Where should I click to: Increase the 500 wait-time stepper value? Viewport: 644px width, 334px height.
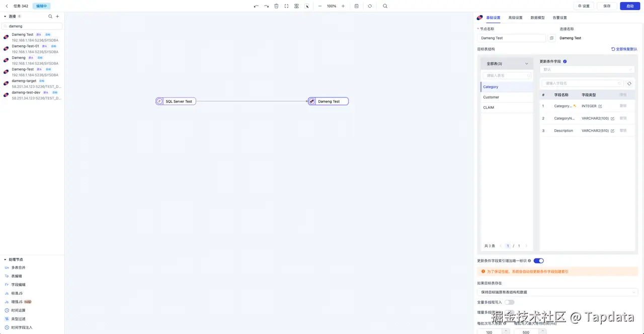pyautogui.click(x=543, y=331)
